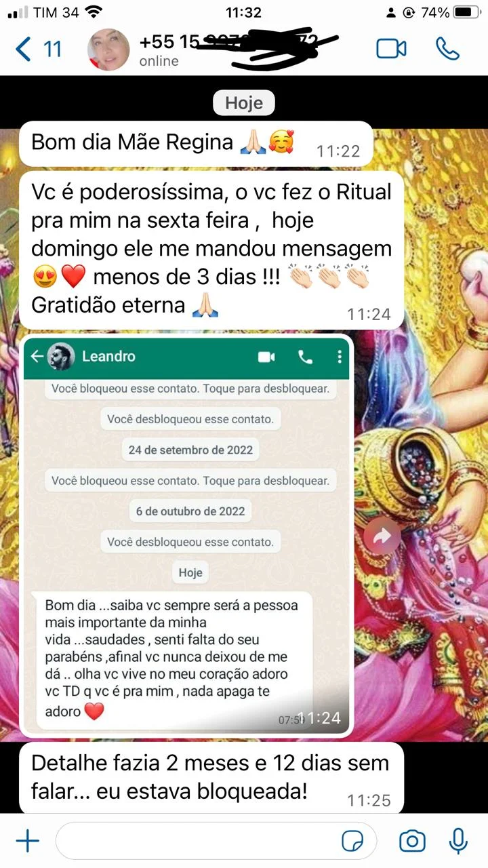Go back to the chats list
This screenshot has width=488, height=868.
coord(24,50)
